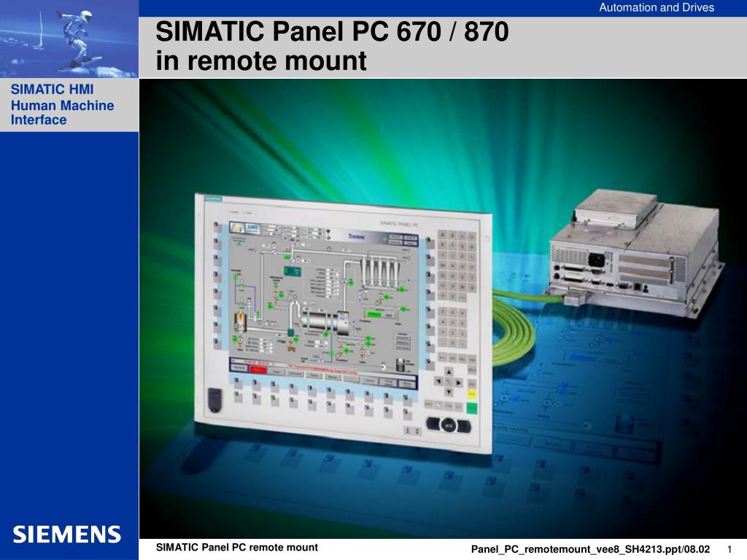Click the black mouse pad on the panel
The image size is (747, 560).
[x=449, y=425]
